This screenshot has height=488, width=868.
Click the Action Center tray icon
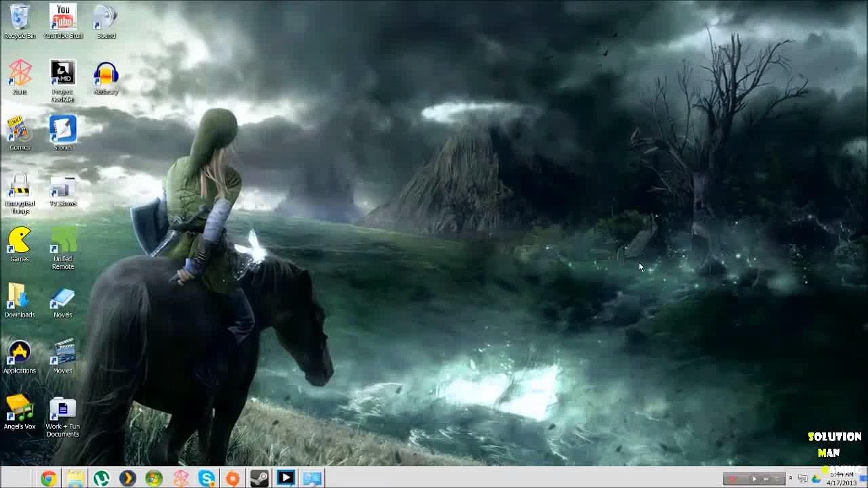(803, 479)
